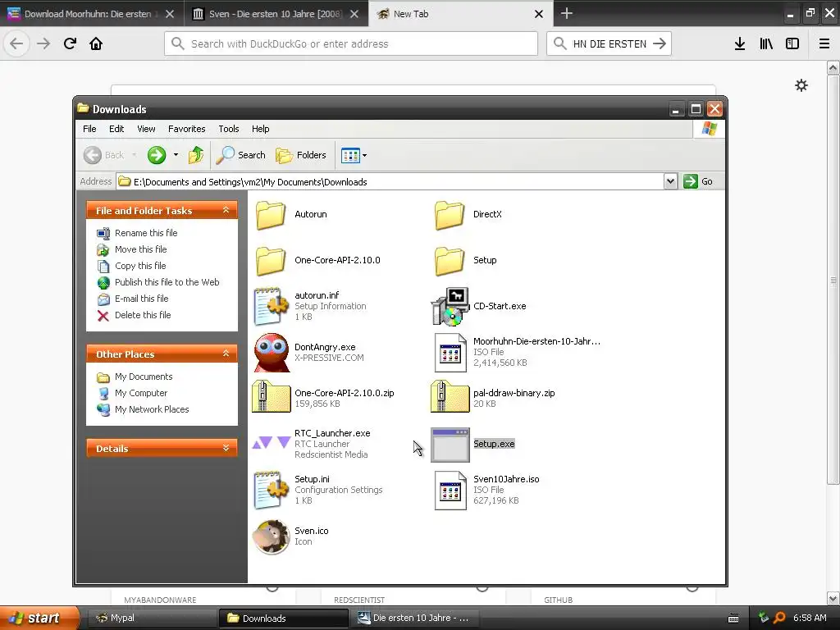Toggle the Folders pane in Explorer

pos(301,155)
